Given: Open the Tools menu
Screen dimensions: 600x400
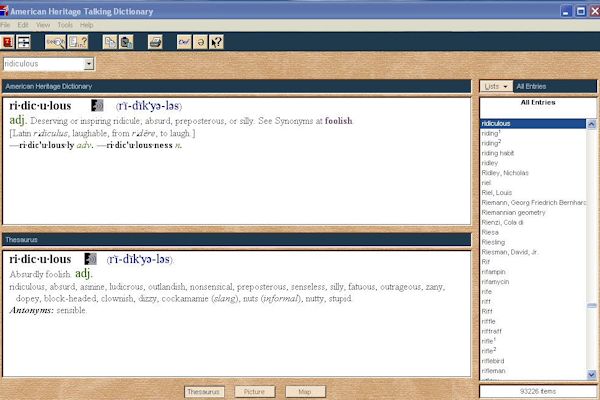Looking at the screenshot, I should pyautogui.click(x=65, y=25).
